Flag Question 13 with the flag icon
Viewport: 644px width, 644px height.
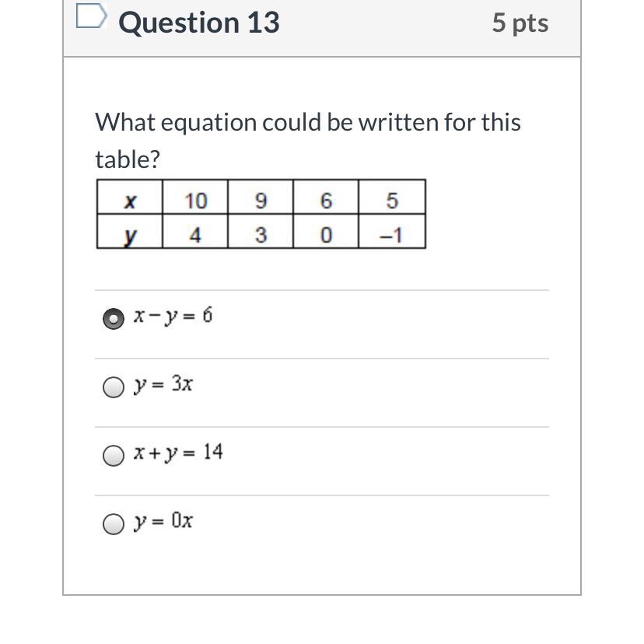click(91, 16)
